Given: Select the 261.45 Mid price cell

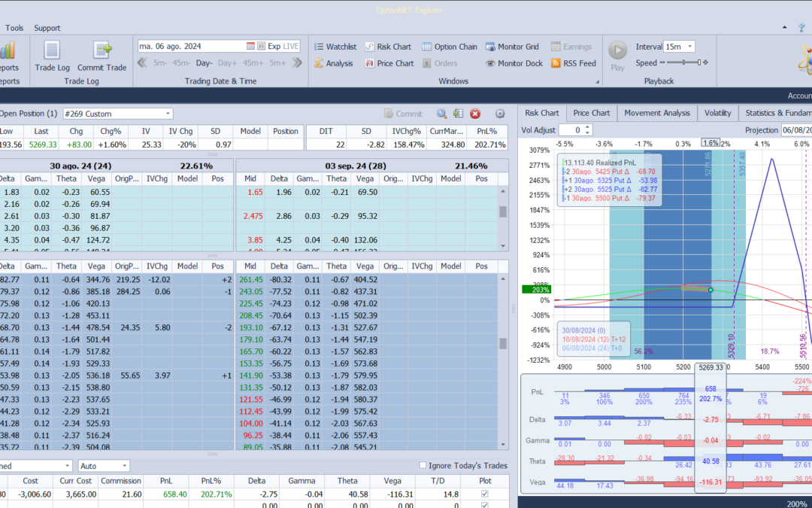Looking at the screenshot, I should tap(250, 279).
